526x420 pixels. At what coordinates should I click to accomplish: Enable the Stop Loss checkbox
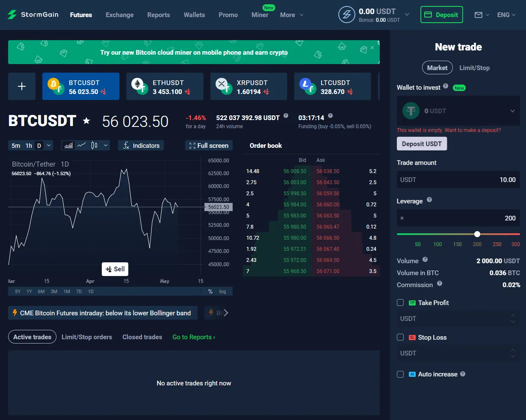[x=400, y=337]
